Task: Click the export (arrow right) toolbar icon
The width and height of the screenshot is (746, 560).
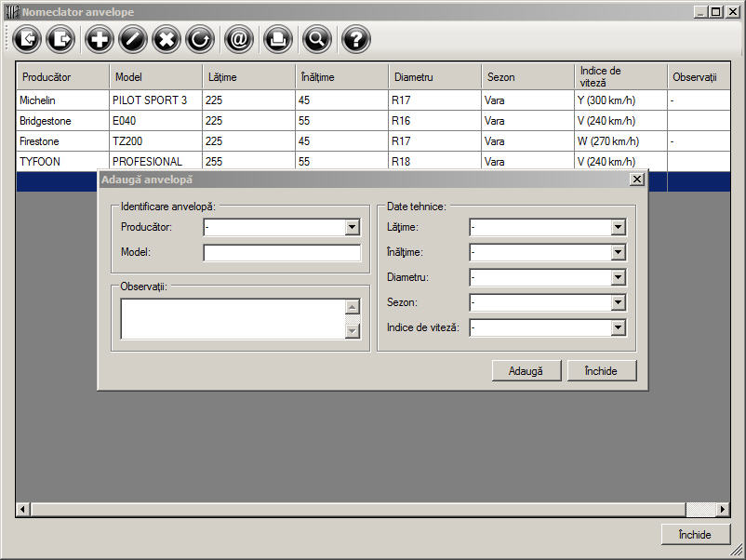Action: (x=60, y=39)
